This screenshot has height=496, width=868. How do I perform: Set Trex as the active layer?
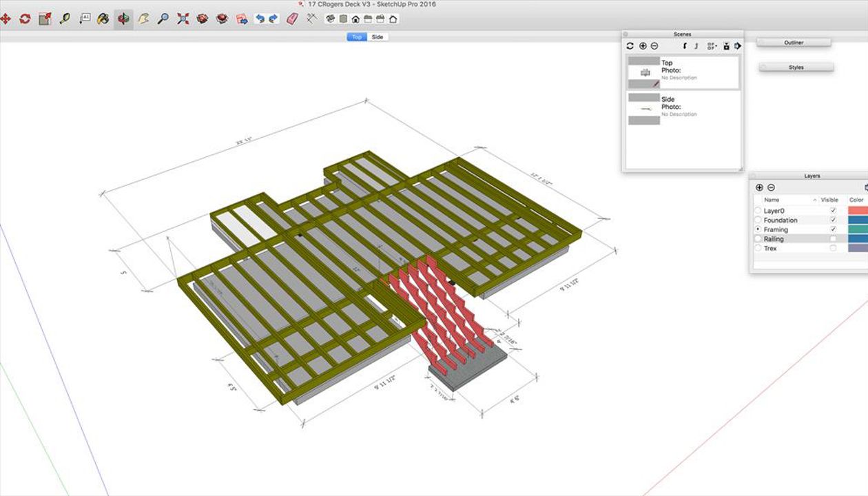(758, 249)
